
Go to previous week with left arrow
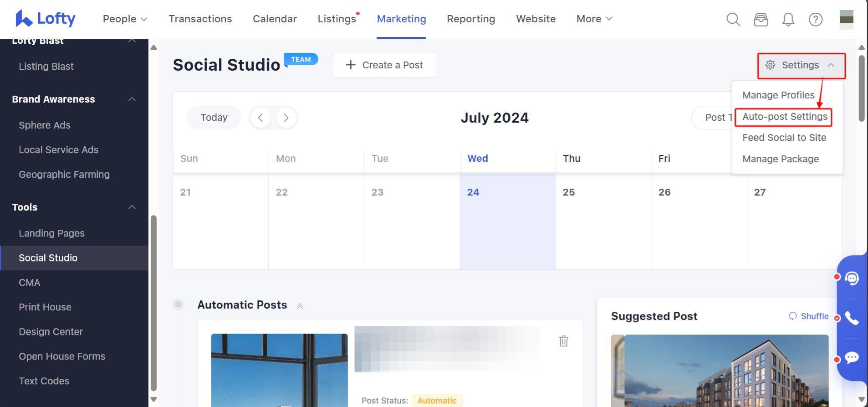pyautogui.click(x=260, y=118)
